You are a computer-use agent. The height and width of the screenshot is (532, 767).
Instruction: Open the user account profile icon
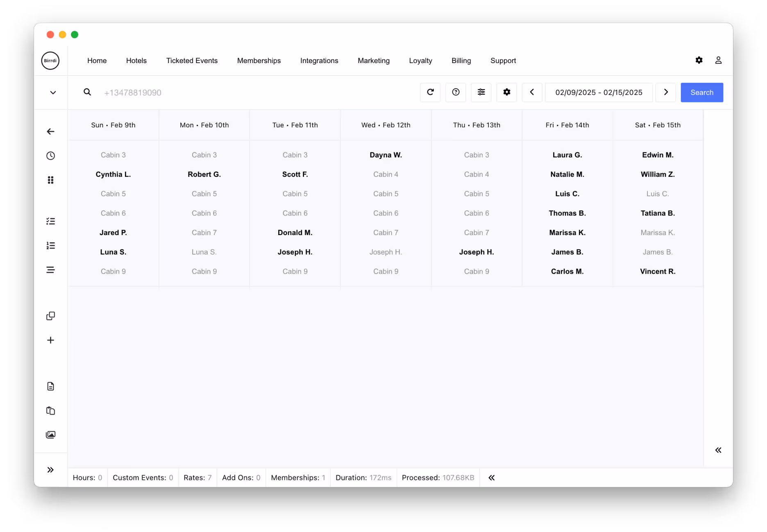[718, 60]
